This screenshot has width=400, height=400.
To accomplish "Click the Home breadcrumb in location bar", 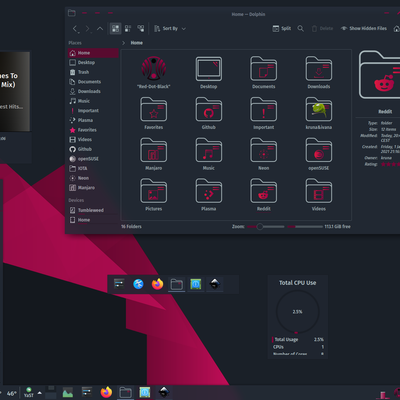I will point(137,43).
